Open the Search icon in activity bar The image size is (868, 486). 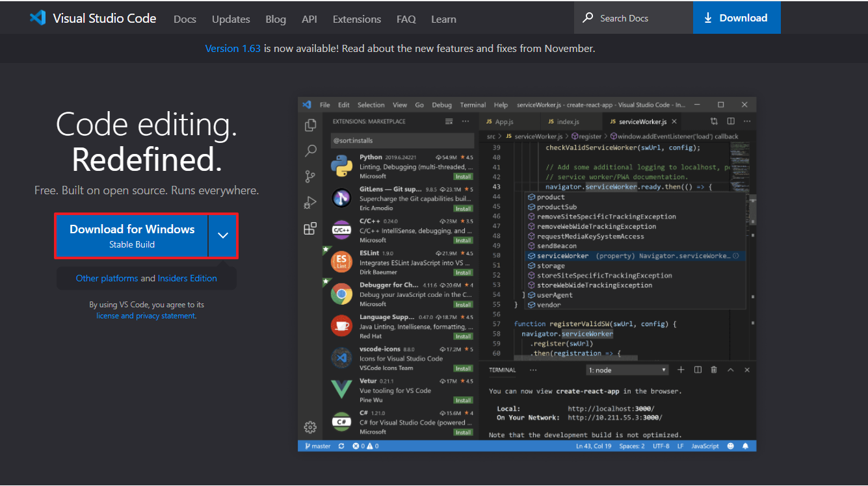[x=311, y=151]
